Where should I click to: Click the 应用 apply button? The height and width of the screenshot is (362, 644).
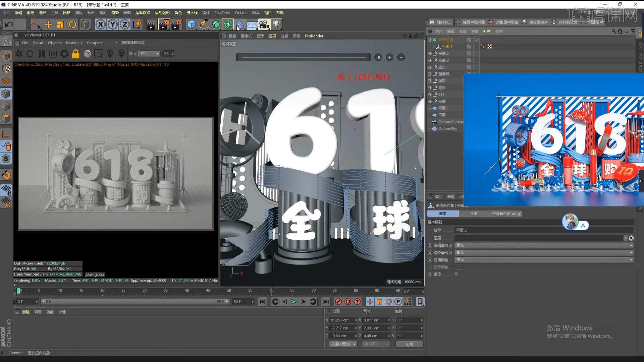coord(409,344)
